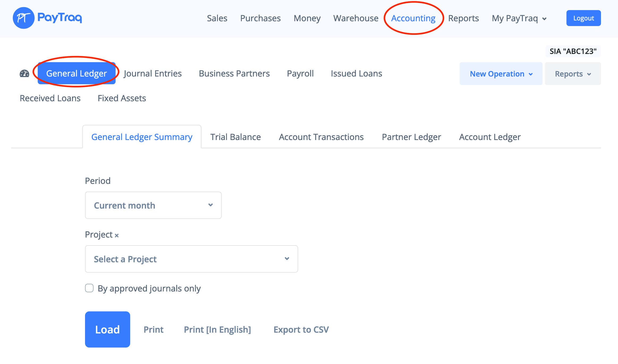This screenshot has height=364, width=618.
Task: Open the Warehouse menu item
Action: tap(356, 18)
